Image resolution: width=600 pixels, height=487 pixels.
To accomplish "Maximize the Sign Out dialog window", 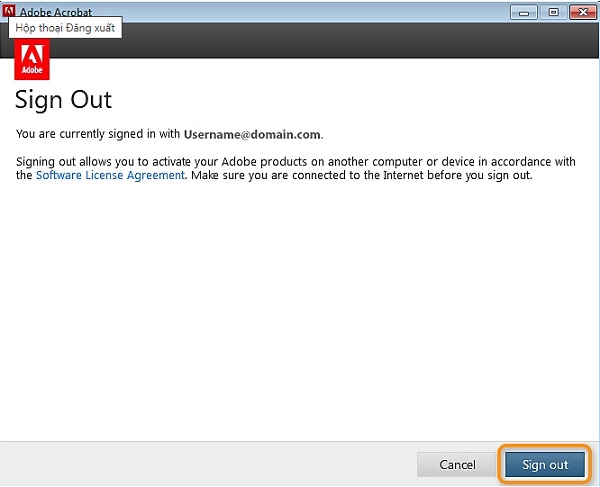I will click(x=553, y=13).
